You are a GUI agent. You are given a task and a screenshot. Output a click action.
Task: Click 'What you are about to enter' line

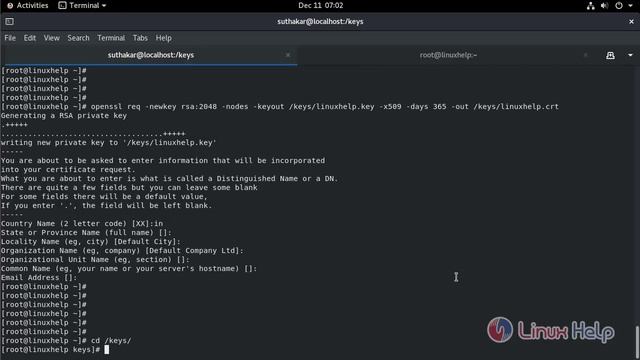169,179
